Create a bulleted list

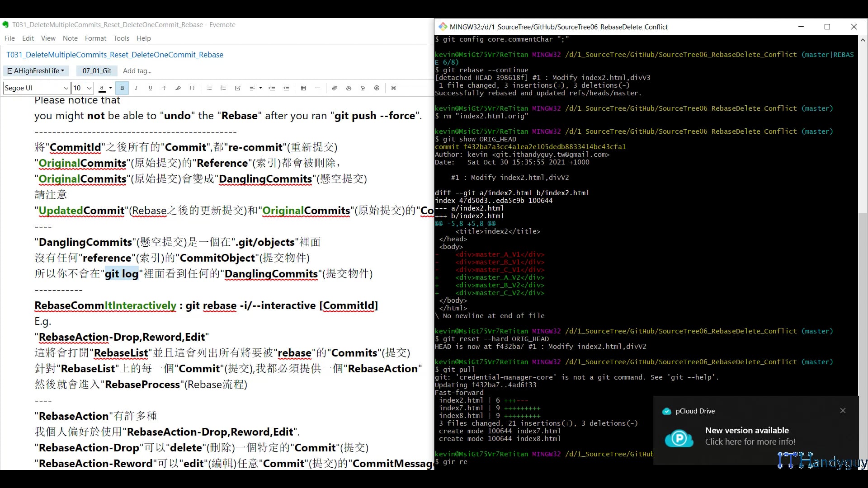(x=209, y=88)
